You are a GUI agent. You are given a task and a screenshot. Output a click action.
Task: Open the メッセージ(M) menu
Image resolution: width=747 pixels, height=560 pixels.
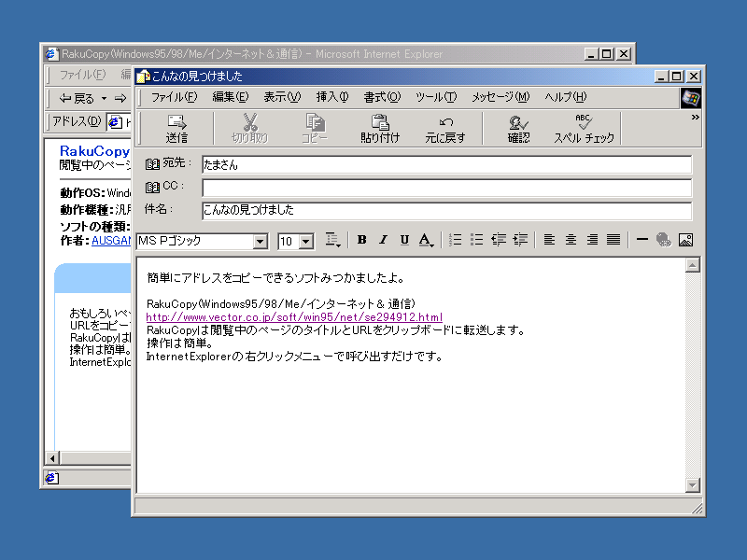coord(500,97)
